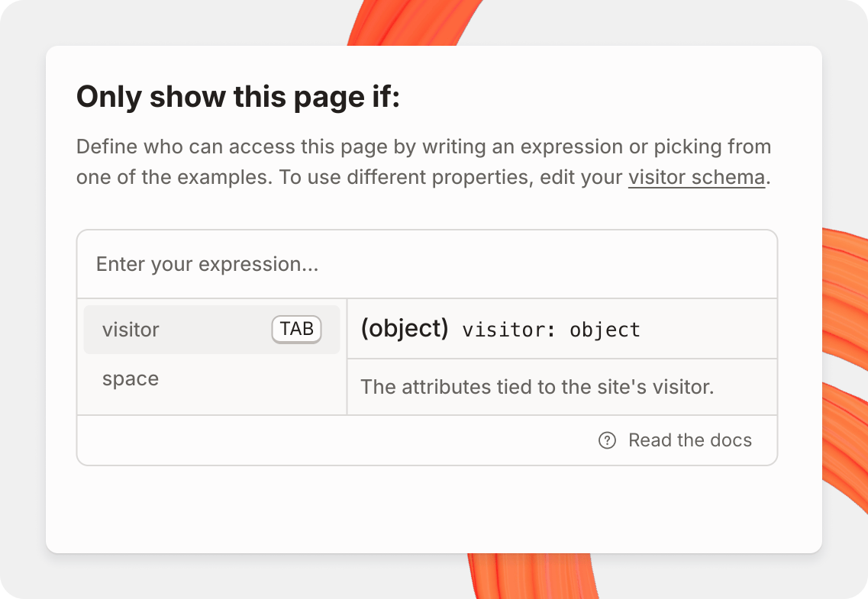868x599 pixels.
Task: Click the question mark help icon
Action: tap(607, 440)
